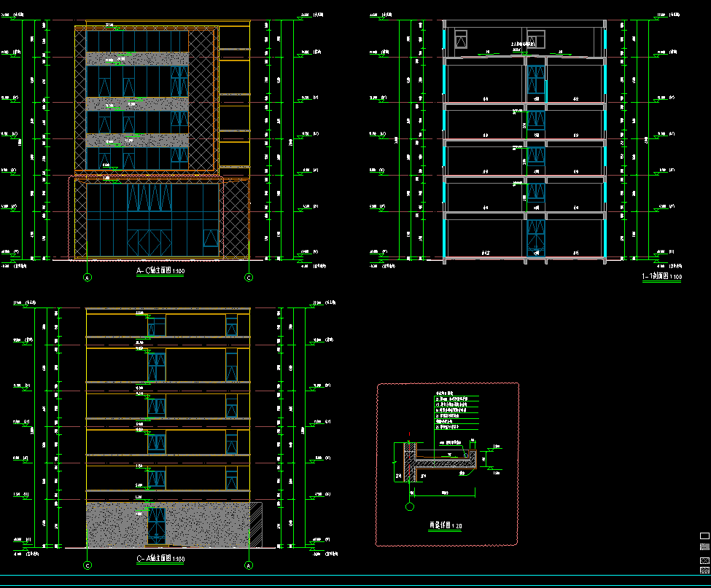Select axis bubble C under C-A elevation

88,565
